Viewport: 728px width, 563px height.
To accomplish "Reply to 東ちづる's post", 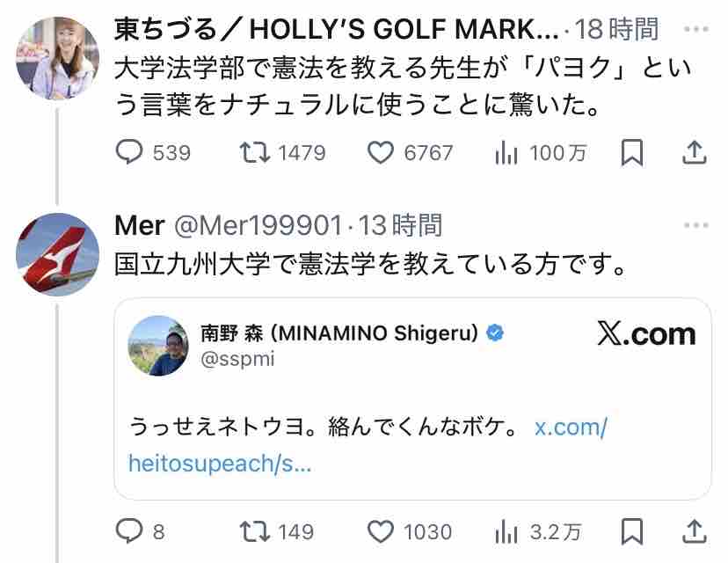I will click(x=129, y=153).
